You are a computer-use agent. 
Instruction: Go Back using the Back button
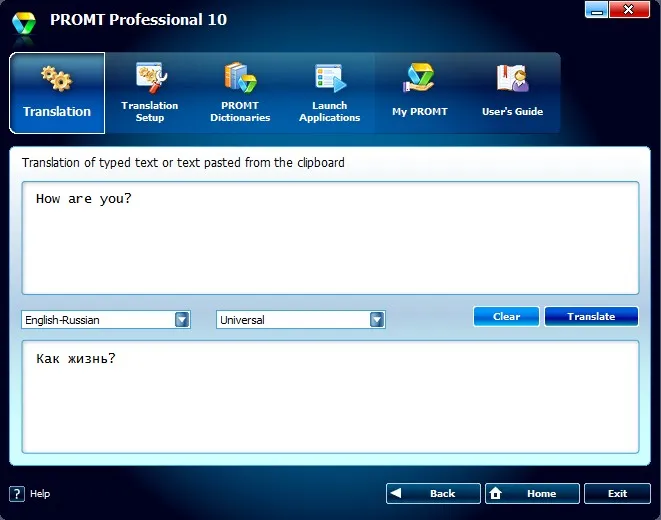tap(433, 493)
